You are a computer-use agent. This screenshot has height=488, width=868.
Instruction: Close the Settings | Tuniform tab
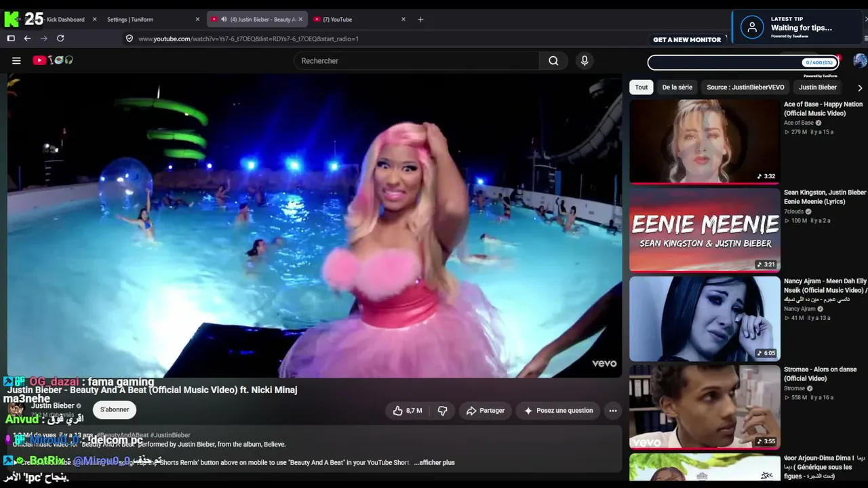pos(198,19)
